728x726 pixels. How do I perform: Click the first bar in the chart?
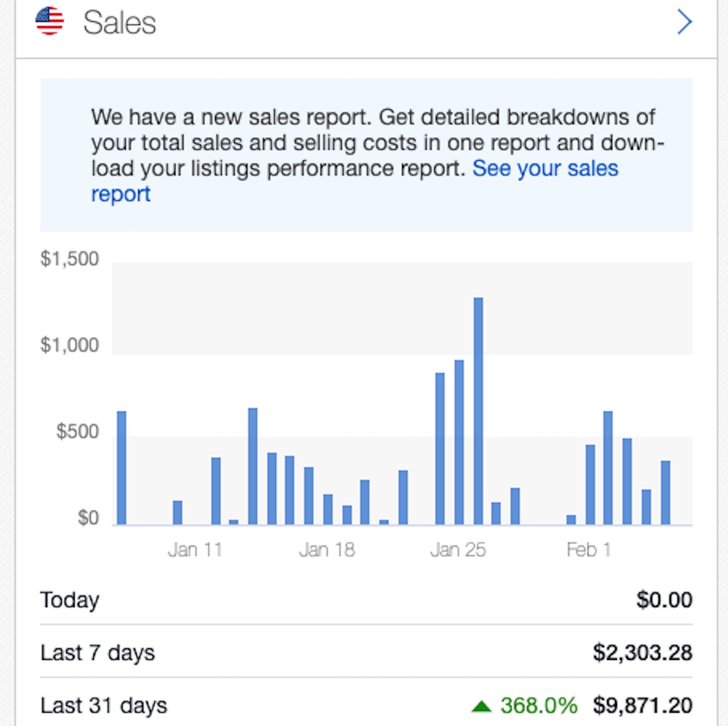(x=121, y=468)
